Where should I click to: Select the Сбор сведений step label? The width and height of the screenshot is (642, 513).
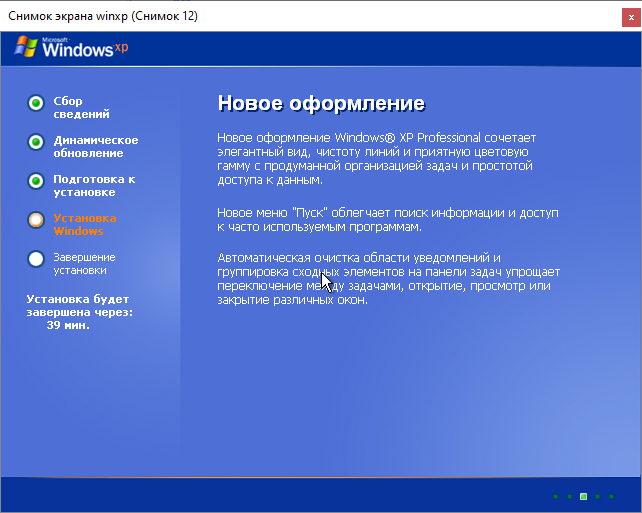81,107
